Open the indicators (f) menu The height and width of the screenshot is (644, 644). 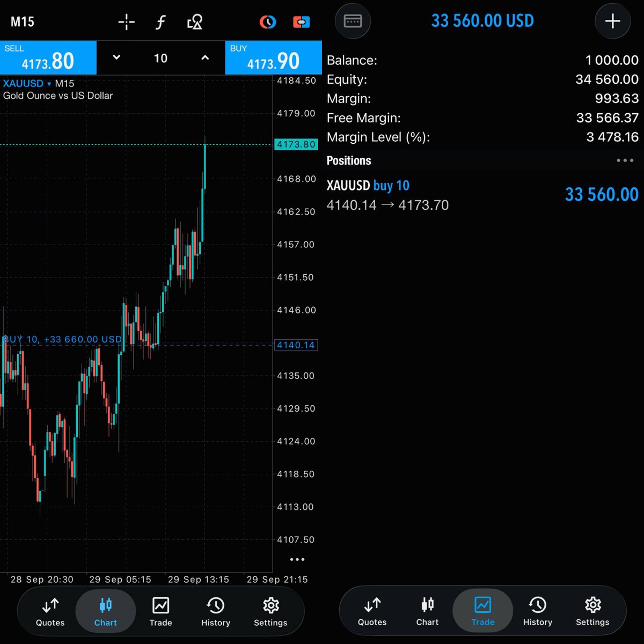click(160, 22)
